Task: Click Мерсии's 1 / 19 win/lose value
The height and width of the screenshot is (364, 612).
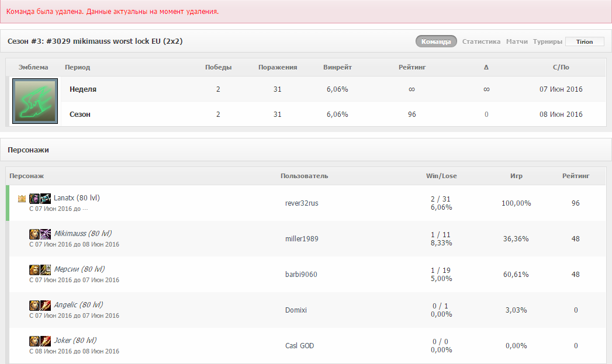Action: coord(441,271)
